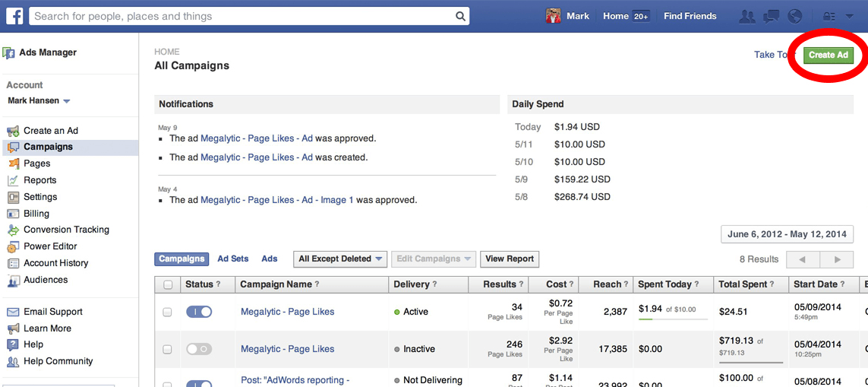Switch to the Ads tab
Screen dimensions: 868x387
270,259
